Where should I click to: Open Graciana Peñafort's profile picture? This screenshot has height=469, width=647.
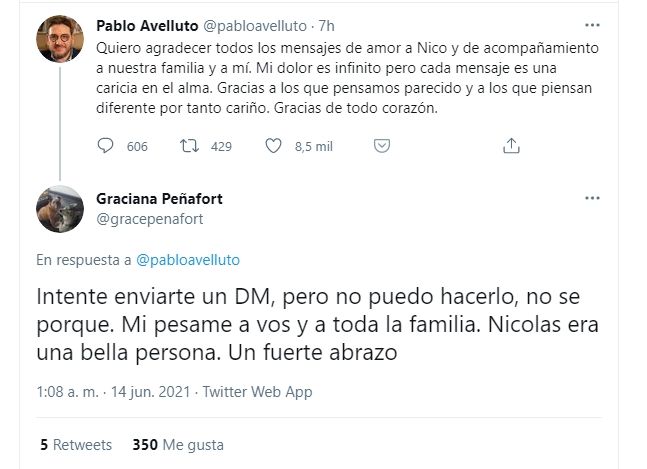[x=59, y=207]
